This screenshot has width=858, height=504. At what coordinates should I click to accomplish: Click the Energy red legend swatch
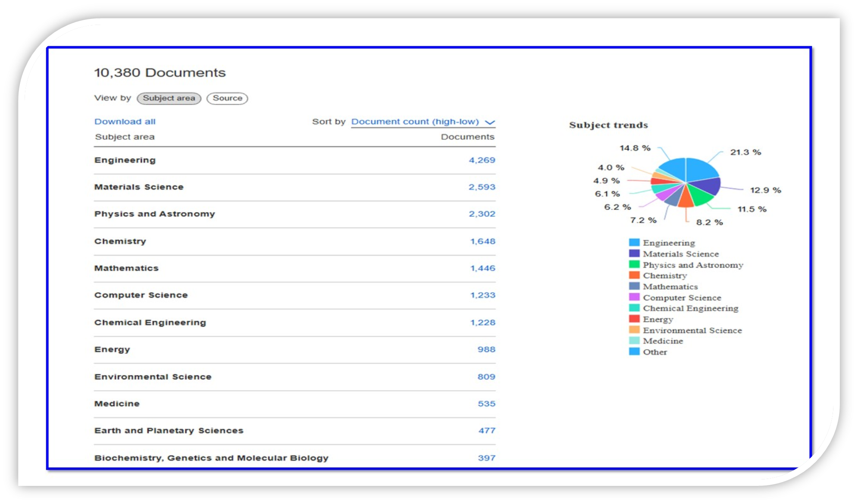tap(634, 319)
